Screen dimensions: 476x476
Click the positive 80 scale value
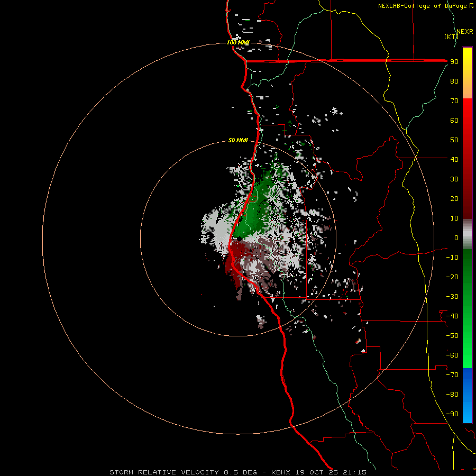click(454, 81)
